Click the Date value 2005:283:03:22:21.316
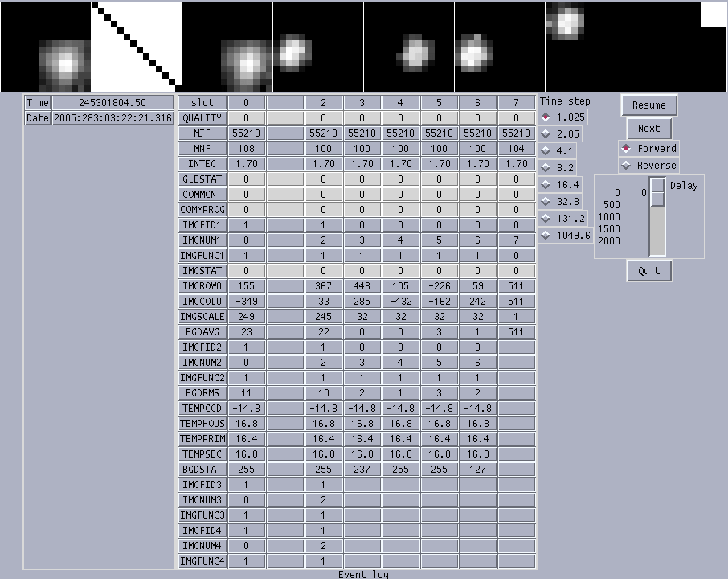728x579 pixels. (112, 118)
